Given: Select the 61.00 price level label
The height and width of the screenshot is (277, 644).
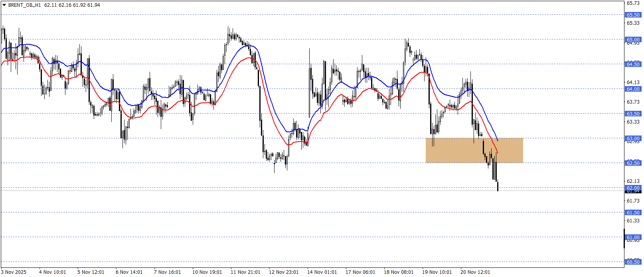Looking at the screenshot, I should coord(633,238).
